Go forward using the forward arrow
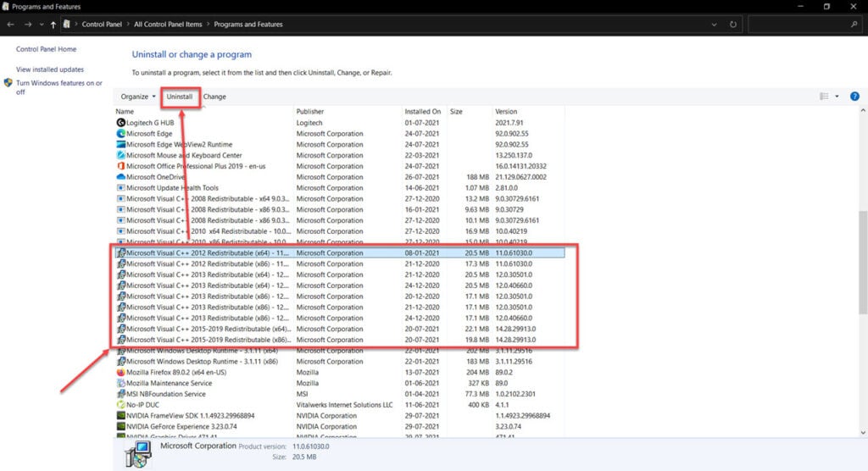This screenshot has height=471, width=868. point(28,25)
